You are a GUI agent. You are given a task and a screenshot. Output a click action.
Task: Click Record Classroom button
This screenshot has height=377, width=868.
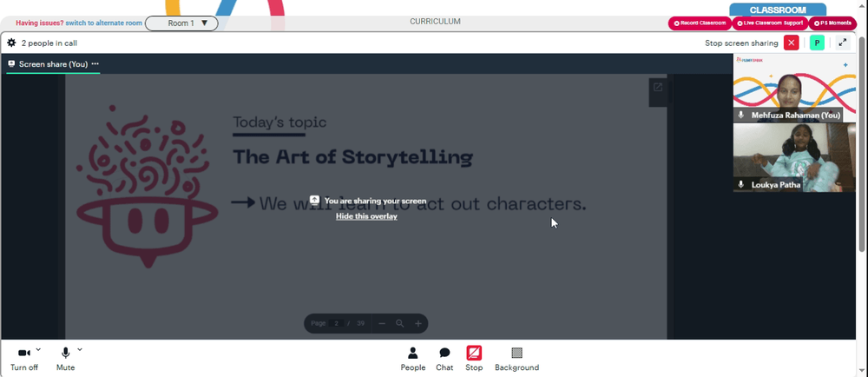(700, 23)
